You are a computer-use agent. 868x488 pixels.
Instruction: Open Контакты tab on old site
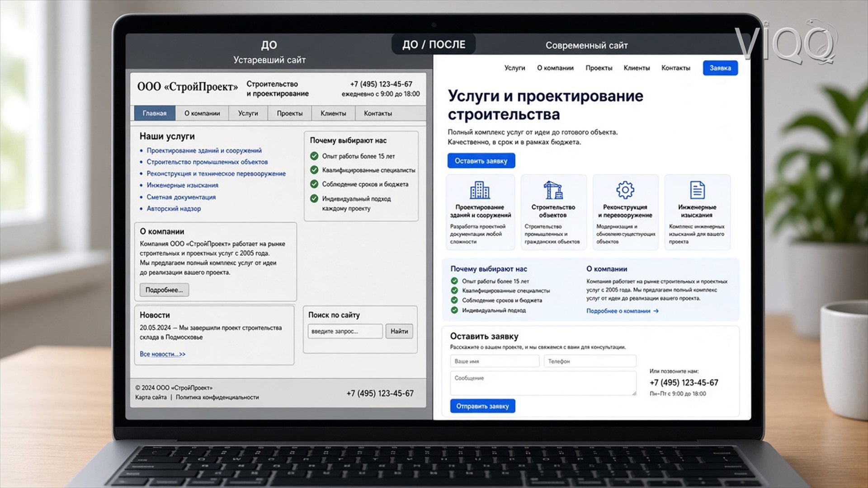pos(378,113)
